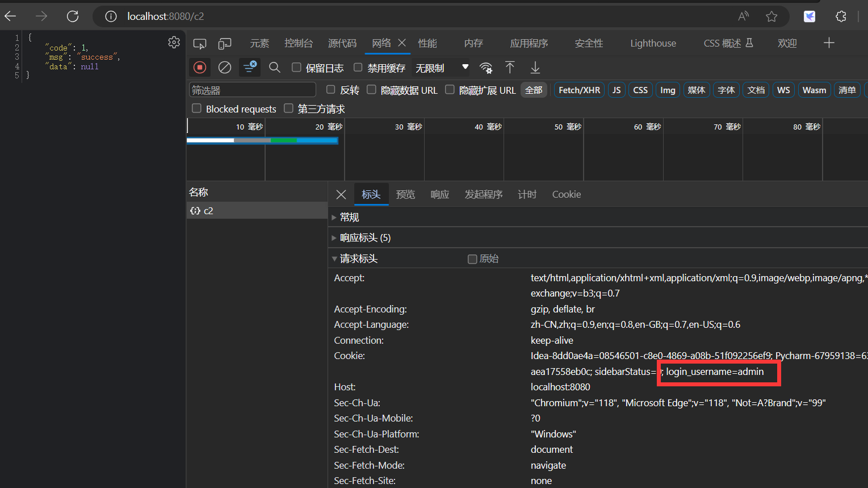Open the 响应 tab
Screen dimensions: 868x488
point(440,194)
